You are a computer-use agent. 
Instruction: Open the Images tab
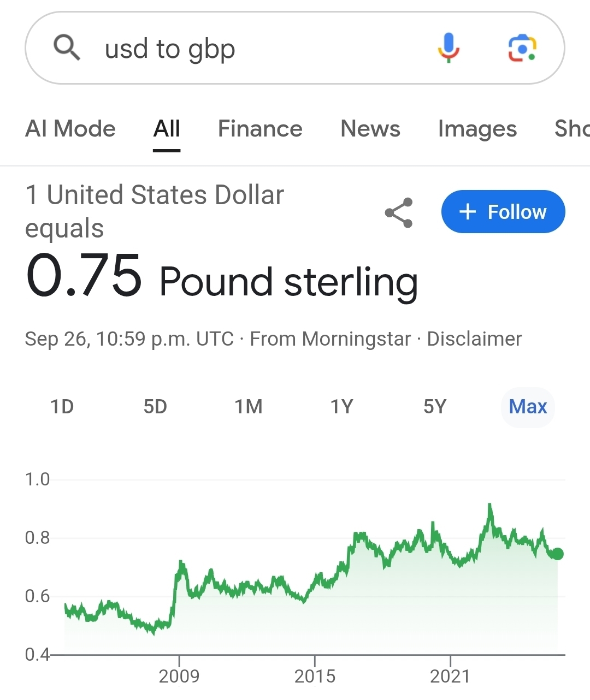(477, 129)
